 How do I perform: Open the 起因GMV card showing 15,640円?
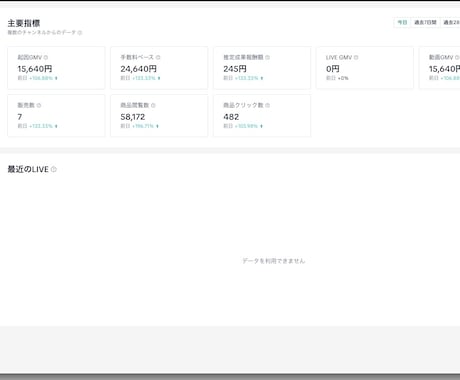[x=56, y=68]
